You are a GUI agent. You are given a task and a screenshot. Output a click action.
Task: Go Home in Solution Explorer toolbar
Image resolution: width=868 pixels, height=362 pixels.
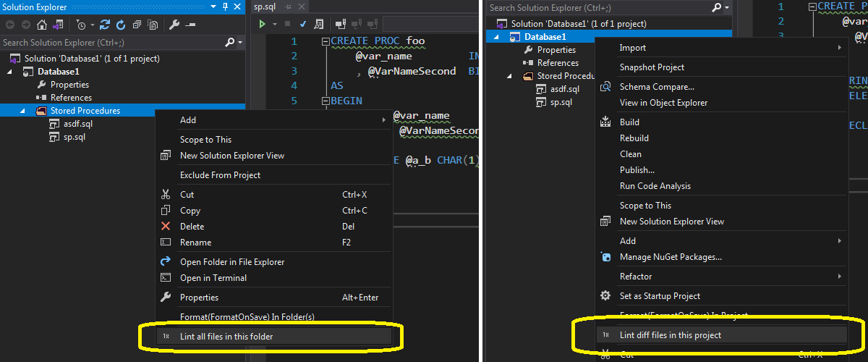point(41,25)
